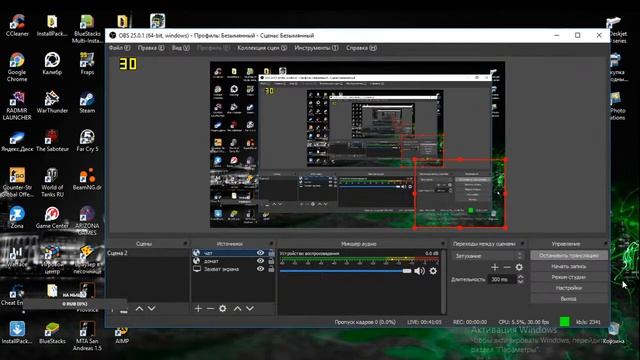The image size is (640, 360).
Task: Click Остановить трансляцию button
Action: tap(569, 256)
